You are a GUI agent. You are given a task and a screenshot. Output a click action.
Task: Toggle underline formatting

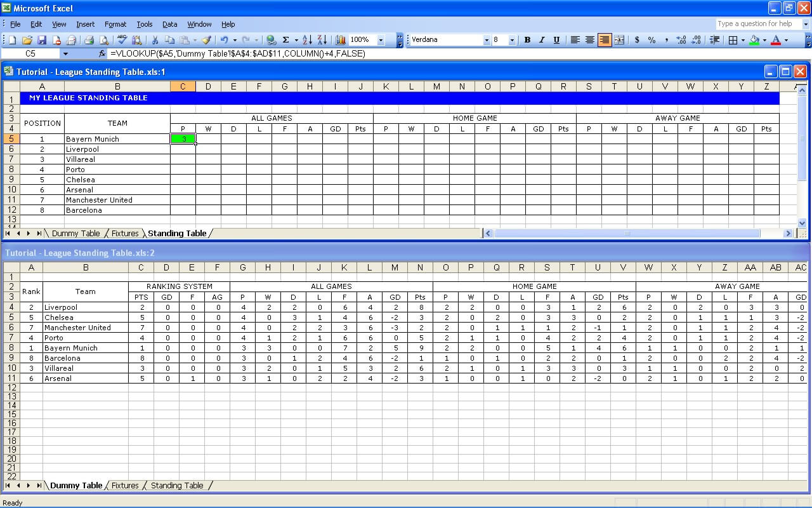(x=556, y=40)
